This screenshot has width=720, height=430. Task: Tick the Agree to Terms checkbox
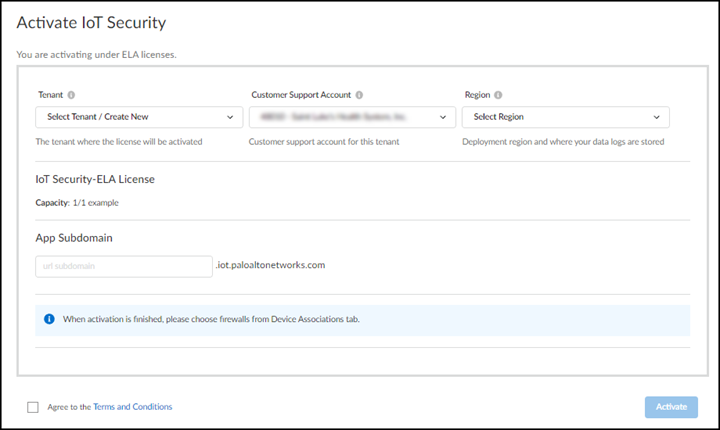point(33,407)
